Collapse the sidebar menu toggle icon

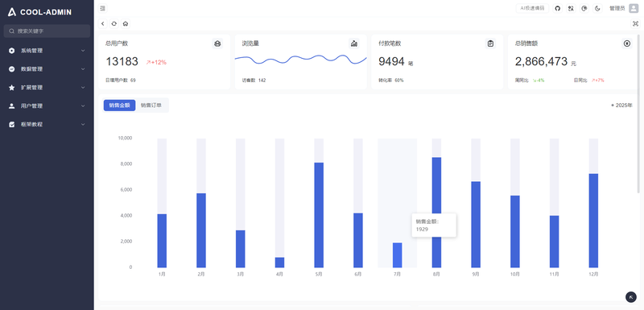click(103, 8)
